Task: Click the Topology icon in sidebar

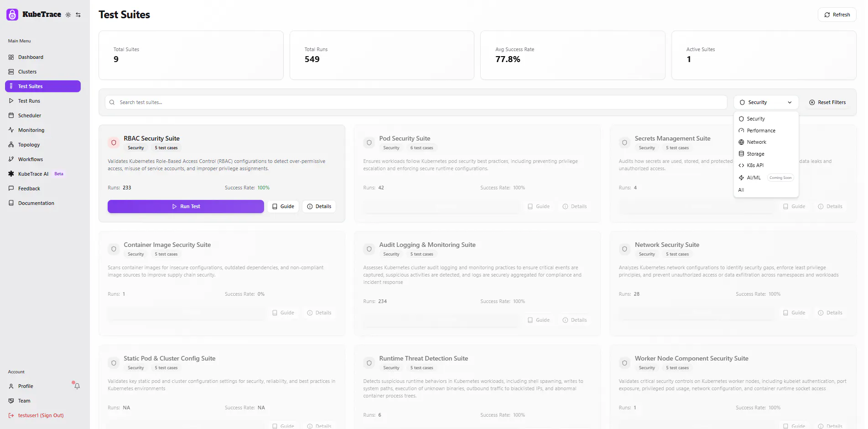Action: [x=11, y=145]
